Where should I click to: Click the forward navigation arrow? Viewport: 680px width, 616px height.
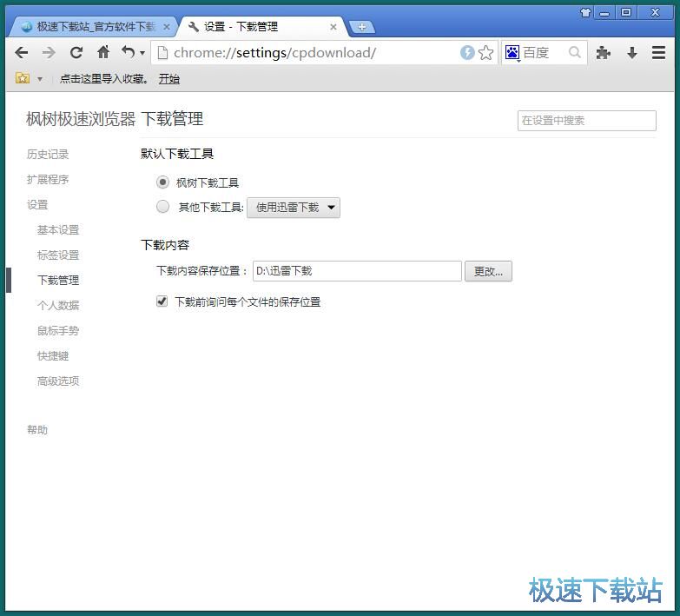click(49, 53)
